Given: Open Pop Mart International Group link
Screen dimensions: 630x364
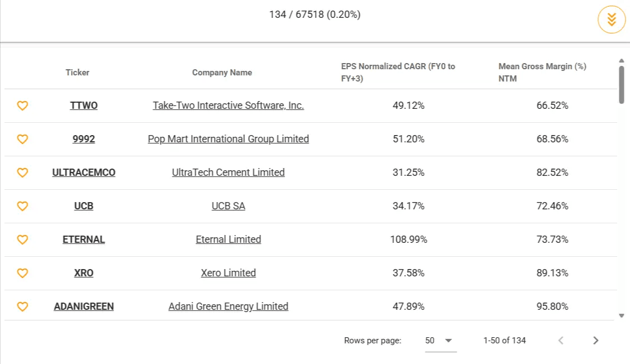Looking at the screenshot, I should click(228, 139).
